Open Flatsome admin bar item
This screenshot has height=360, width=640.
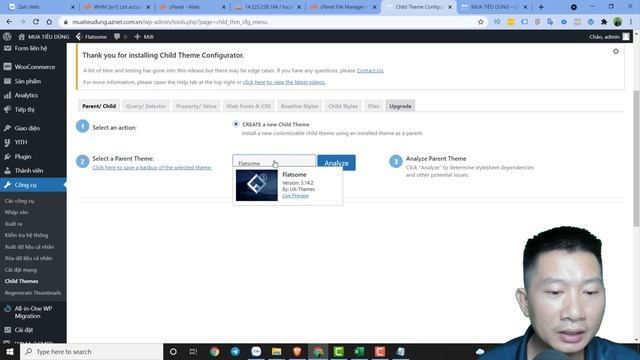click(x=91, y=36)
